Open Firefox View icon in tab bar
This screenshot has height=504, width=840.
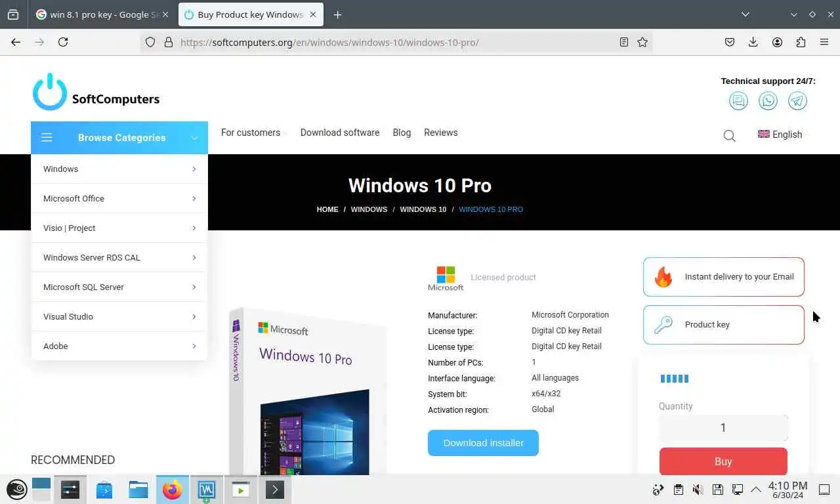click(x=13, y=14)
